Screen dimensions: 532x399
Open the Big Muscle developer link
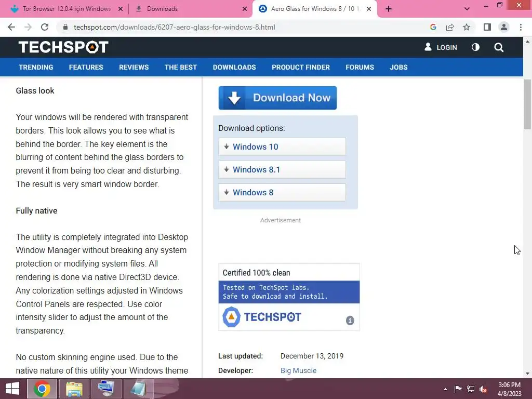point(298,370)
